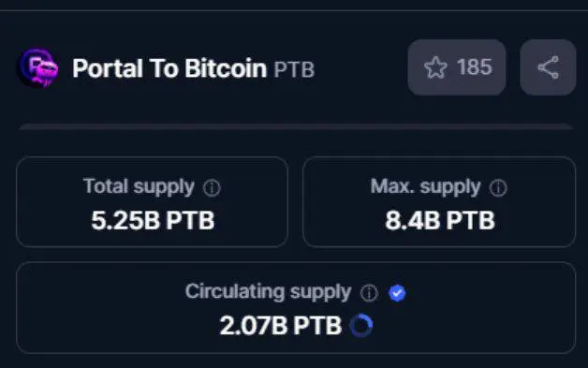The image size is (588, 368).
Task: Click the 2.07B PTB circulating value
Action: [281, 325]
